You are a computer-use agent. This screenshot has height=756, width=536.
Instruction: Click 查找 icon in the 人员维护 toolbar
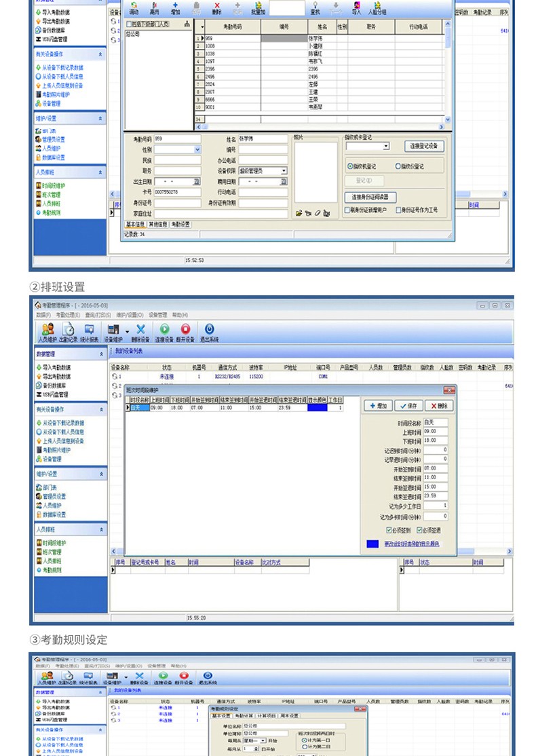tap(315, 5)
